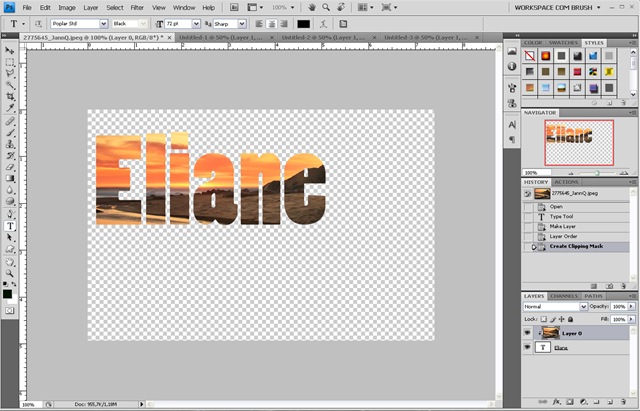Select the Crop tool in toolbox
The height and width of the screenshot is (411, 640).
[x=10, y=96]
